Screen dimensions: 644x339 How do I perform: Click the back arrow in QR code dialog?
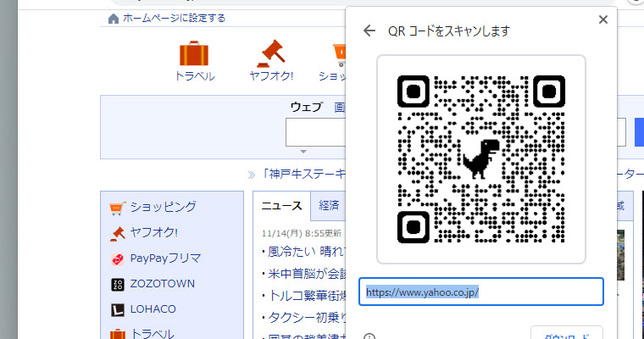coord(369,31)
